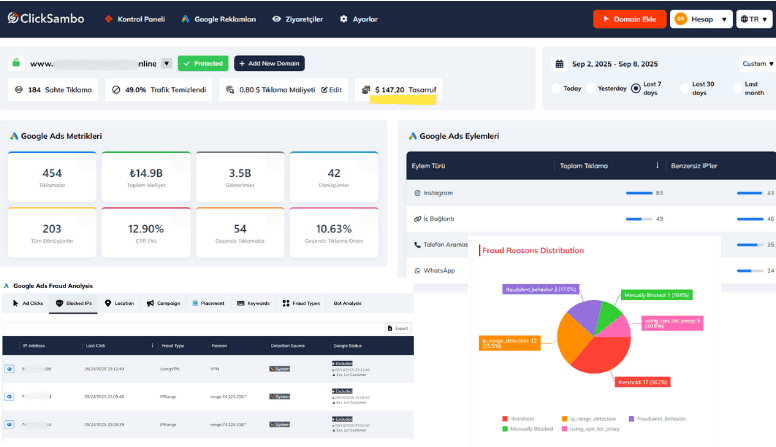Click the Instagram icon in actions table
The image size is (776, 447).
pyautogui.click(x=417, y=193)
